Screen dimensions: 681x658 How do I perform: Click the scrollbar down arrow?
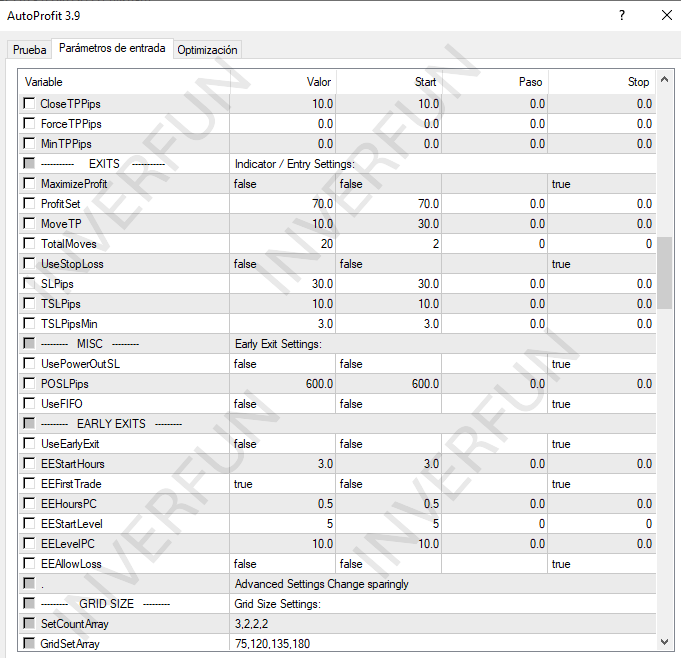click(x=664, y=641)
